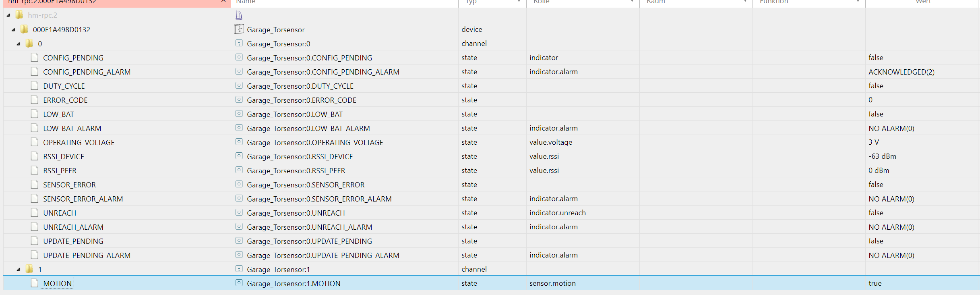
Task: Click the 000F1A498D0132 folder icon
Action: 24,29
